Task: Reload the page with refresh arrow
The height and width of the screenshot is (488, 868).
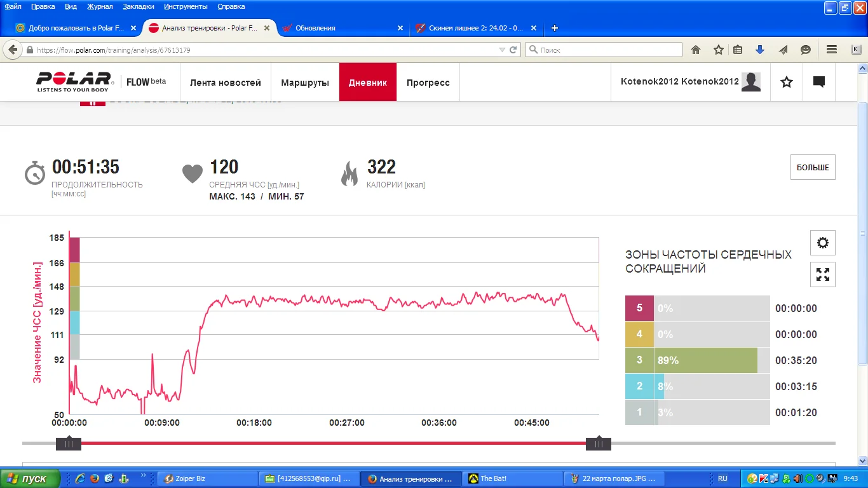Action: pos(513,50)
